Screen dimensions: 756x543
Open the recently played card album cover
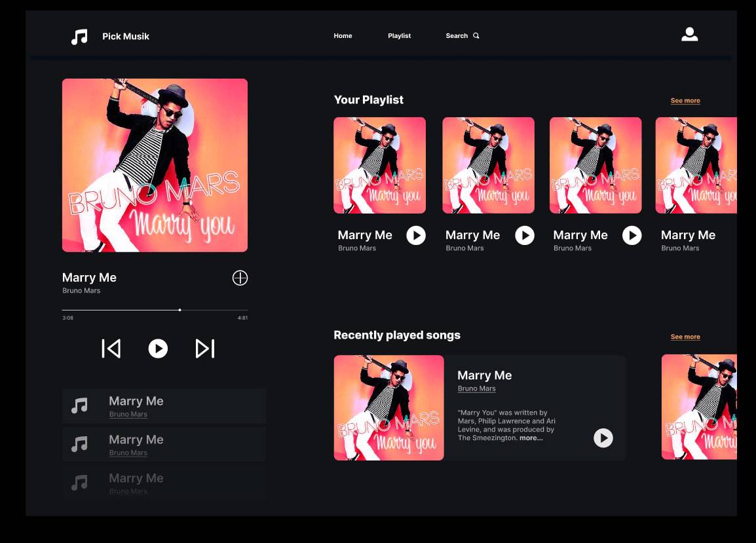(x=388, y=407)
